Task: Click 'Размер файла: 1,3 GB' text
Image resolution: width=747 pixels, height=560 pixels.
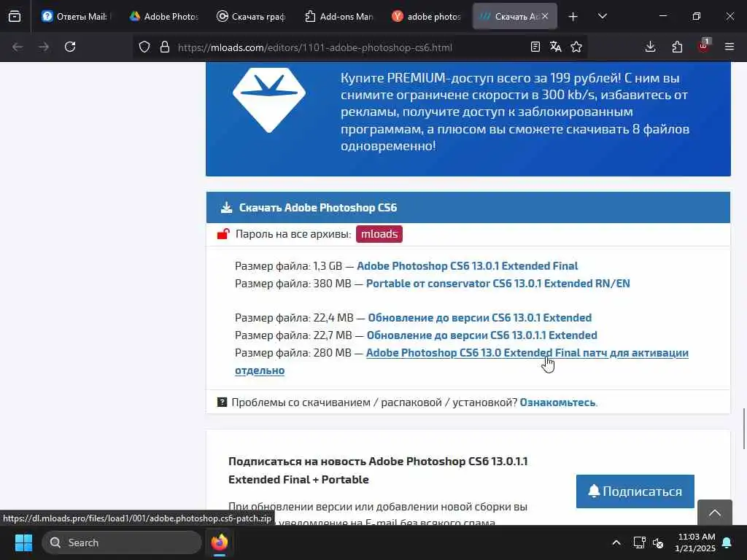Action: click(x=289, y=265)
